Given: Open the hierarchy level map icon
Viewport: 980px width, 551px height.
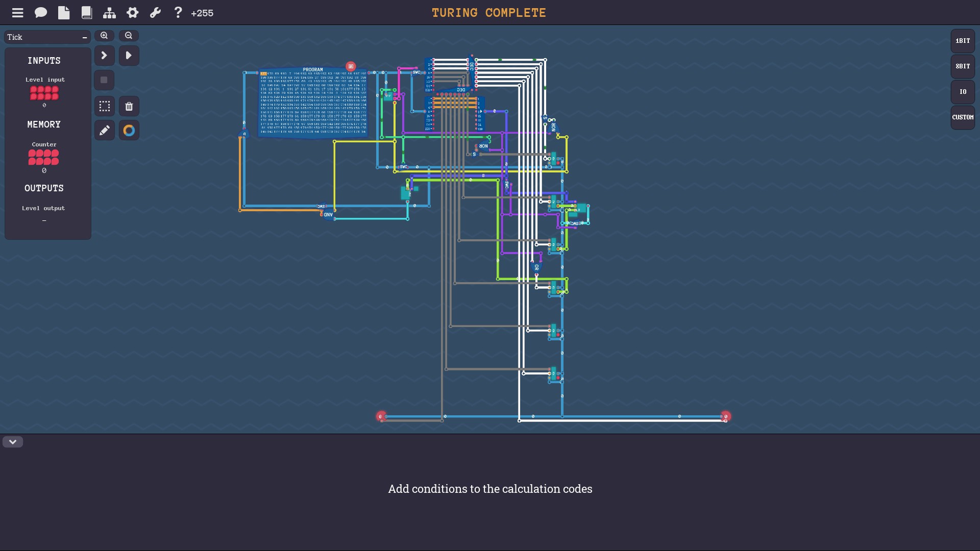Looking at the screenshot, I should point(109,13).
